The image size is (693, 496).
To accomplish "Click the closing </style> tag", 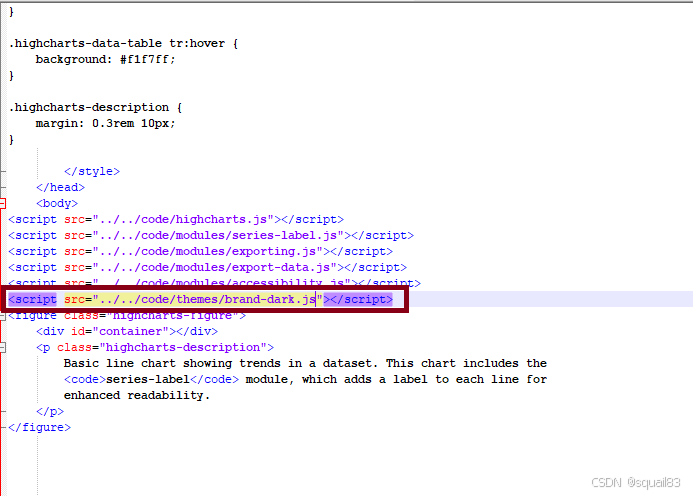I will [x=91, y=172].
